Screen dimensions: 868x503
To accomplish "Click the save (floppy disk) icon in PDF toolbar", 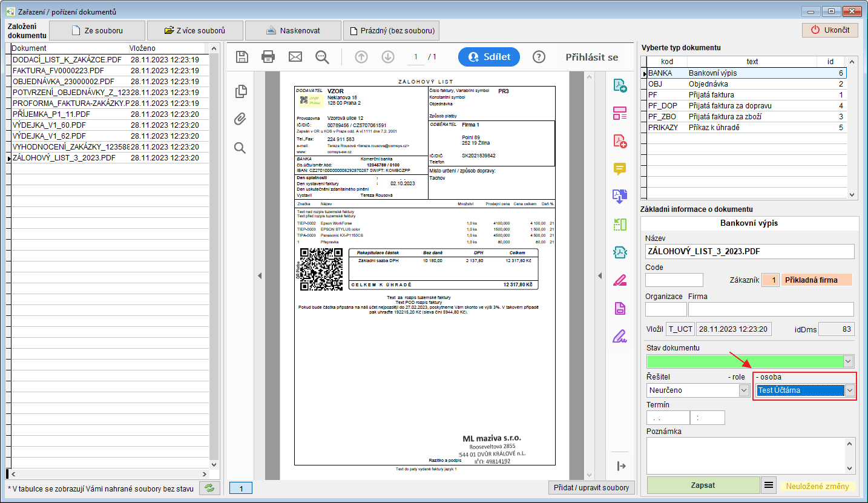I will [242, 57].
